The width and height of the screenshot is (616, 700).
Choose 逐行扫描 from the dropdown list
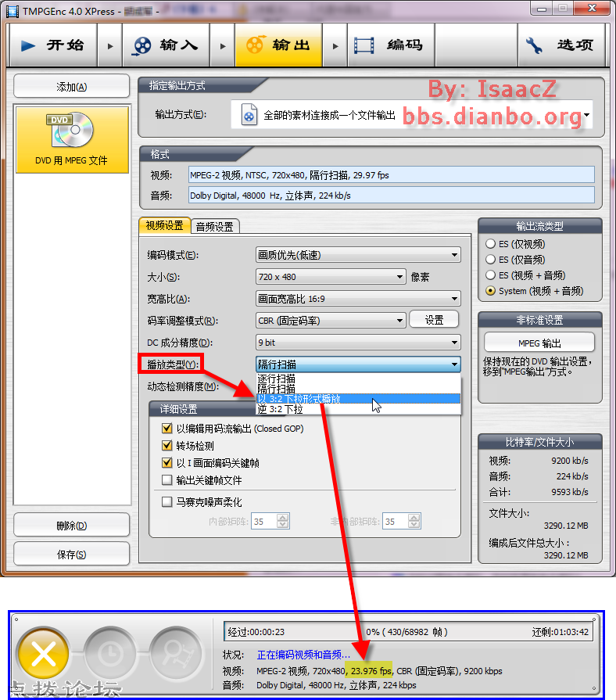tap(359, 378)
